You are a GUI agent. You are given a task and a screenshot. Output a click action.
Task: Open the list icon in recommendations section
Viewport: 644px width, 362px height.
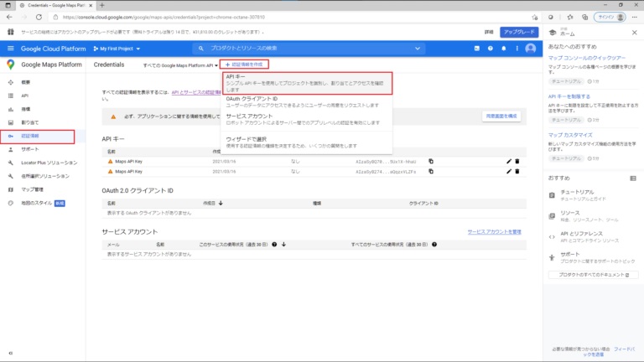[632, 178]
